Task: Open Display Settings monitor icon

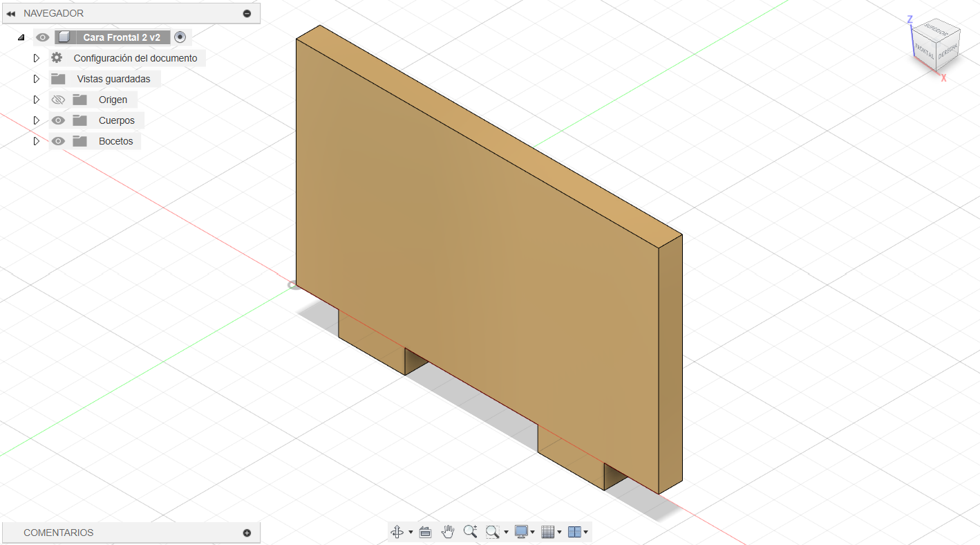Action: pyautogui.click(x=521, y=532)
